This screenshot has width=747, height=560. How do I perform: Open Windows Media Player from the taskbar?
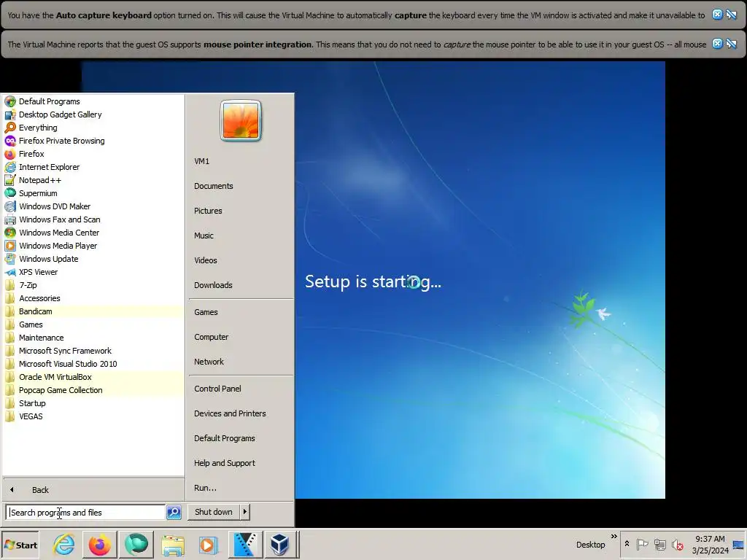(x=208, y=544)
